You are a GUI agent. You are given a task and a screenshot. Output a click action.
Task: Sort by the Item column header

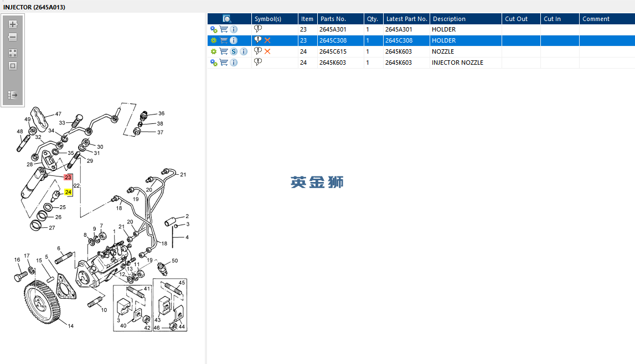[307, 19]
